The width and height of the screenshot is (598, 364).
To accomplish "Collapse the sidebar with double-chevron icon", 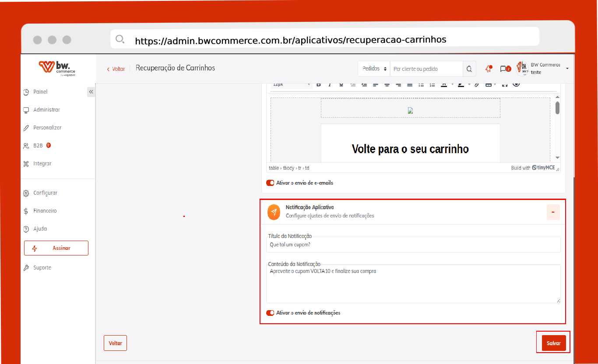I will [91, 92].
